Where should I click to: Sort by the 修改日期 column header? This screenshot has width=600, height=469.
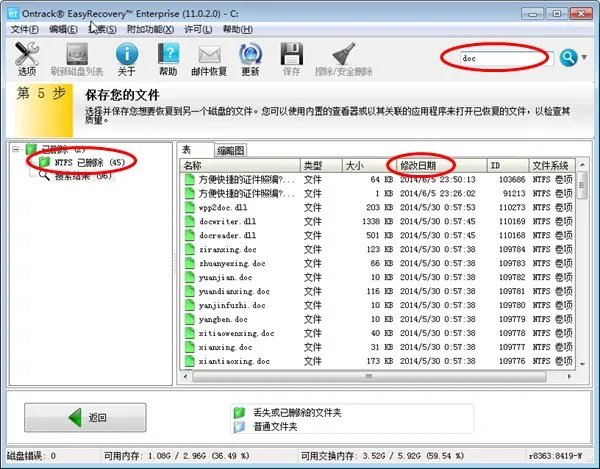[442, 166]
